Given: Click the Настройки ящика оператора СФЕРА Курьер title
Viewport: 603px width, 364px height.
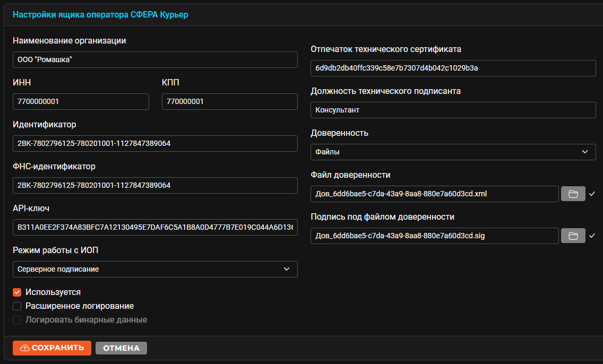Looking at the screenshot, I should coord(100,15).
